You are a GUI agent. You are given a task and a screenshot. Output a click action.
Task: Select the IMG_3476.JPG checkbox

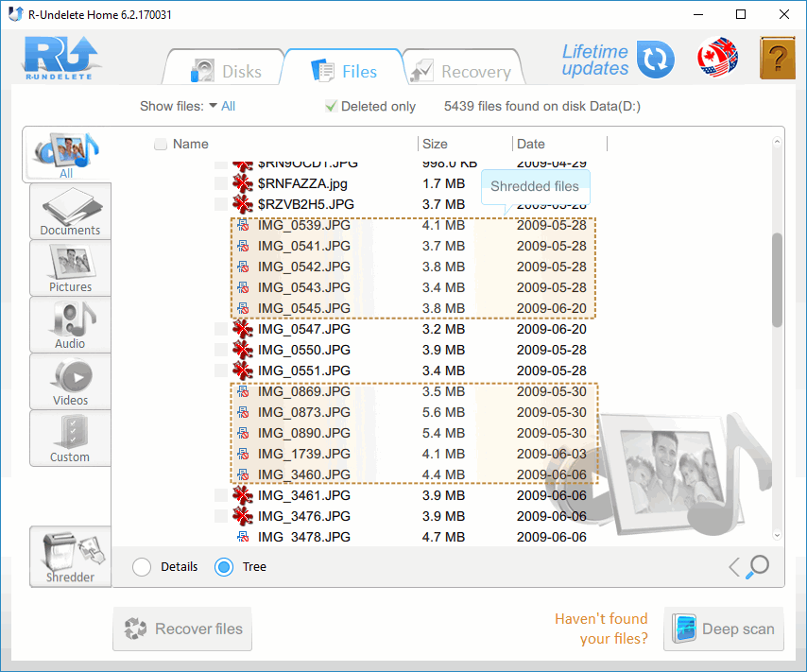[221, 516]
